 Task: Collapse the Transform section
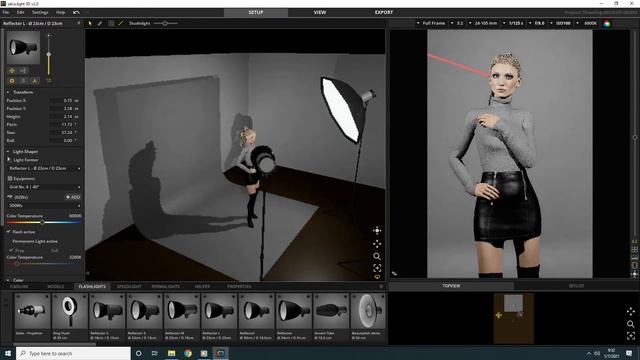(8, 92)
